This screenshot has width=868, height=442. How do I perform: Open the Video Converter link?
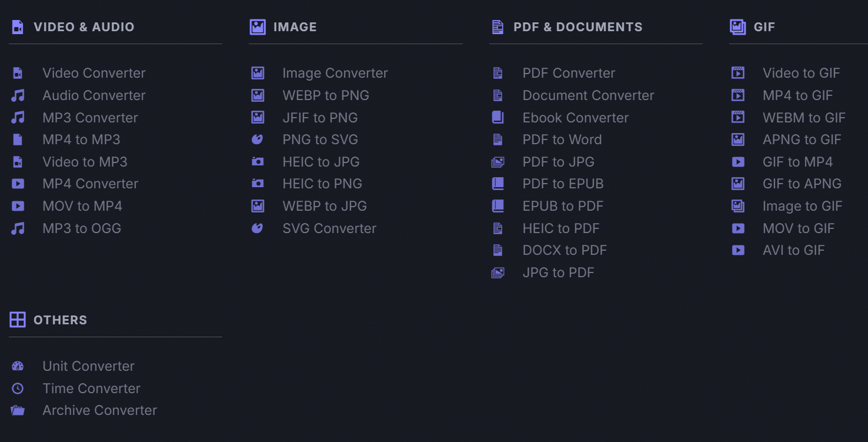point(94,73)
